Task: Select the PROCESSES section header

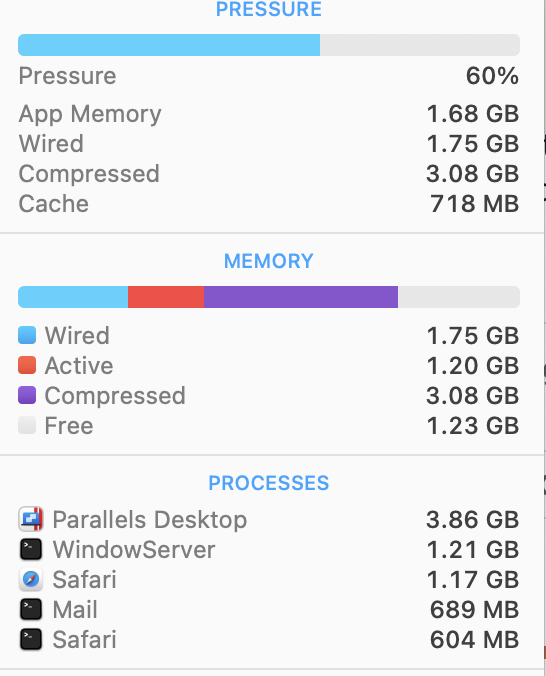Action: pos(269,483)
